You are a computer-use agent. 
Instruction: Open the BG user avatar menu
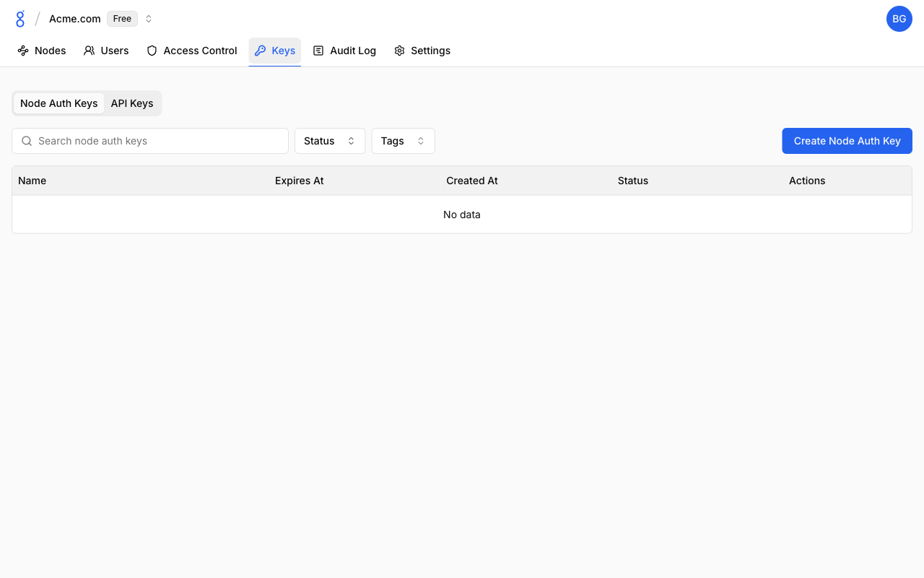click(x=899, y=19)
